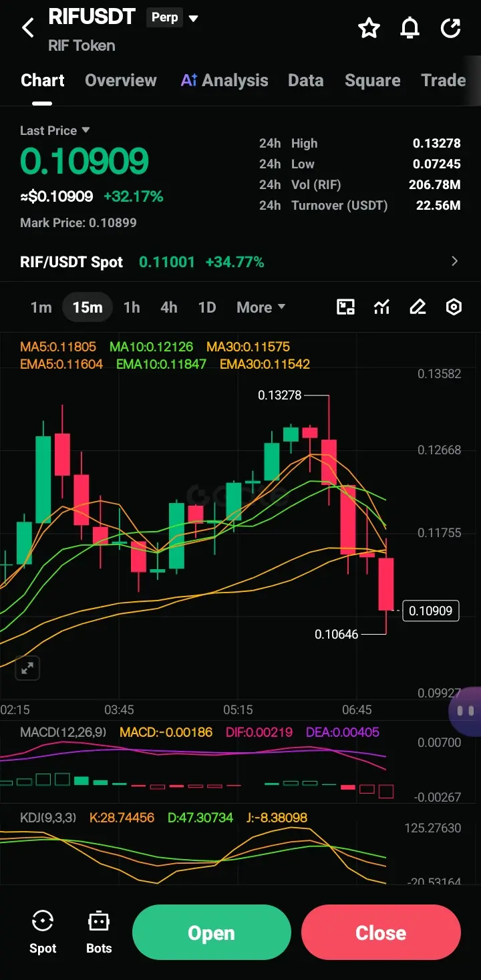The image size is (481, 980).
Task: Tap the floating purple assistant bubble
Action: 466,711
